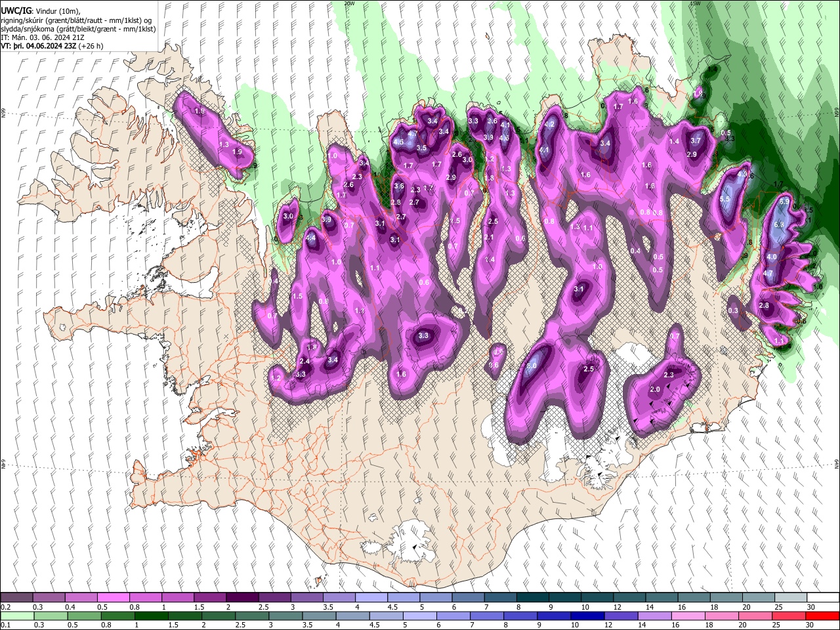Image resolution: width=840 pixels, height=630 pixels.
Task: Click the 'rigning/skúrir' legend description line
Action: [76, 20]
